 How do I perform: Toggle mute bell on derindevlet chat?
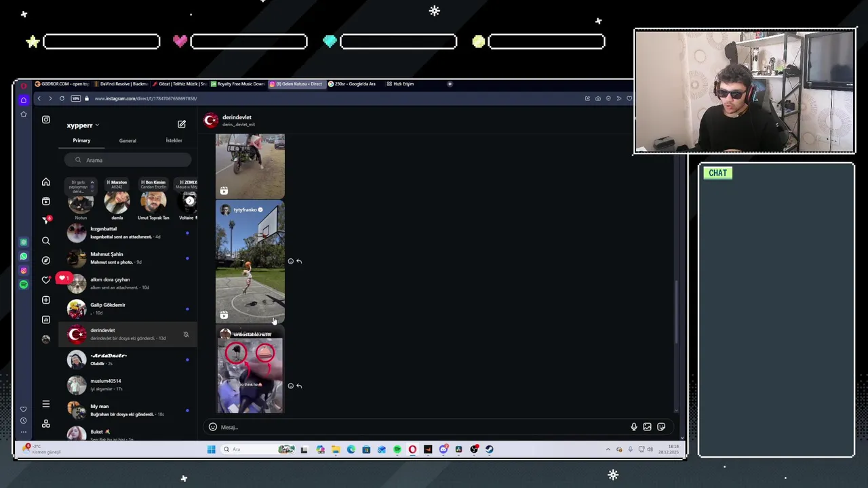(186, 334)
